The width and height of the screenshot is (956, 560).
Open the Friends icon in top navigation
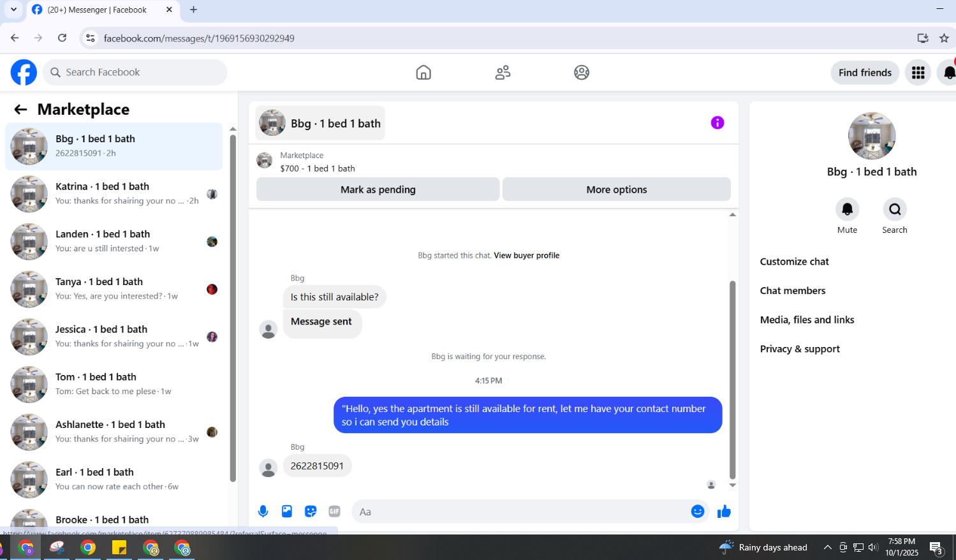tap(503, 73)
